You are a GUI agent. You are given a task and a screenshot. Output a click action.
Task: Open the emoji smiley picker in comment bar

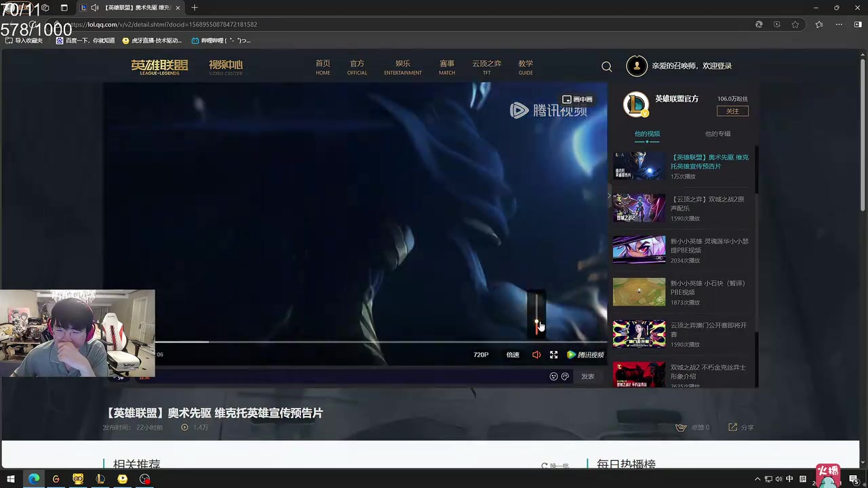(x=553, y=376)
